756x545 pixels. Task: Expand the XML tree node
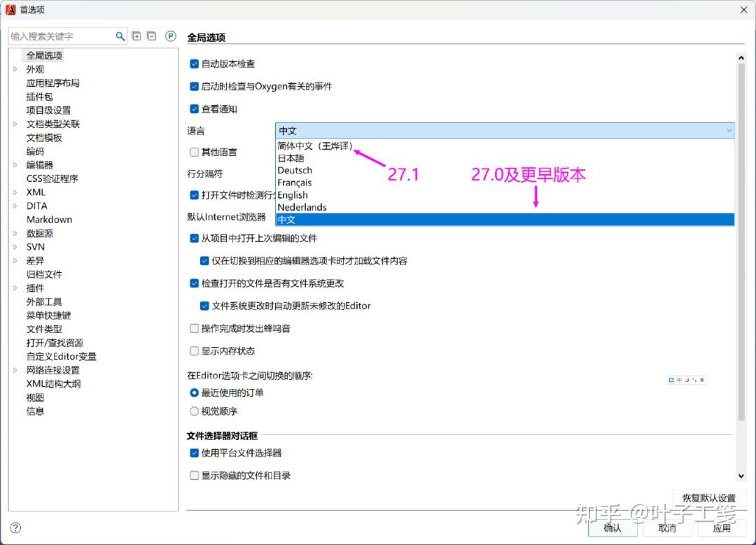pyautogui.click(x=15, y=192)
